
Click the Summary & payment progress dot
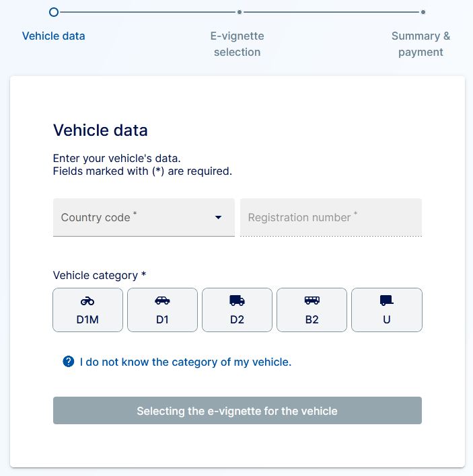click(423, 11)
